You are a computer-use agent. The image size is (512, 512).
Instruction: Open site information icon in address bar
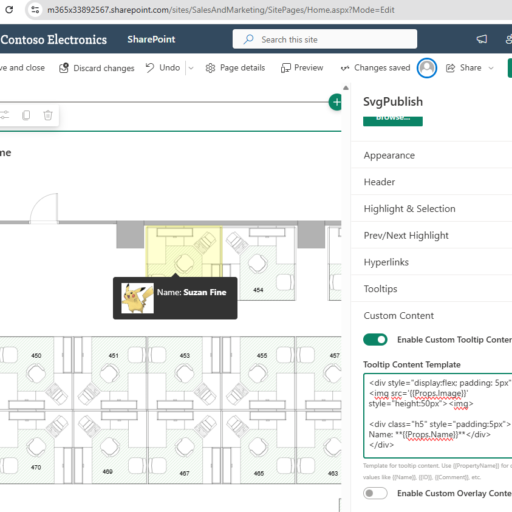click(x=35, y=10)
